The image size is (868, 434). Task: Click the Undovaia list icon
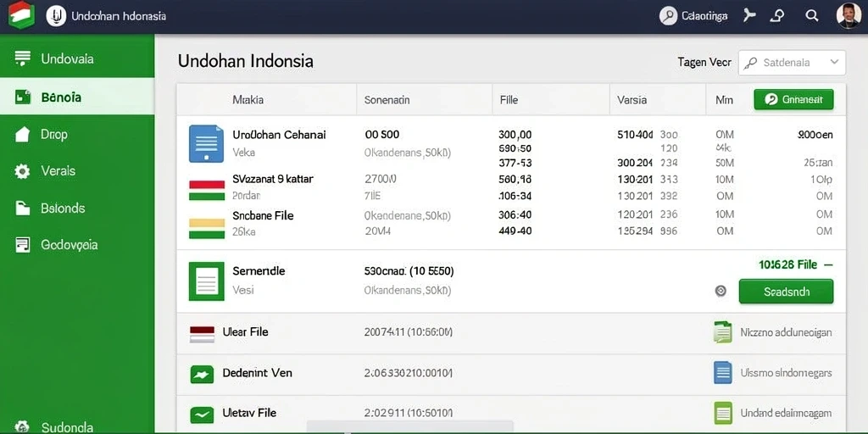(x=22, y=58)
